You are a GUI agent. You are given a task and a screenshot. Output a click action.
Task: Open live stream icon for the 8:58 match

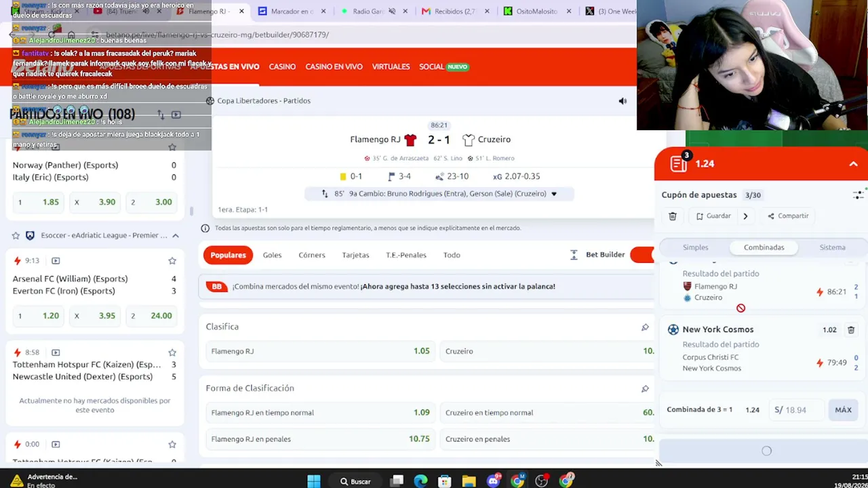56,352
